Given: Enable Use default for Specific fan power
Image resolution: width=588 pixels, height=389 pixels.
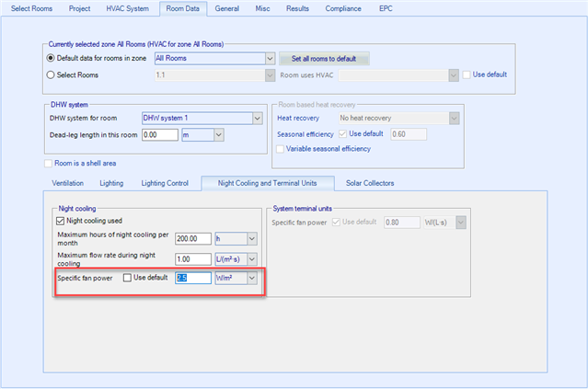Looking at the screenshot, I should pyautogui.click(x=128, y=277).
